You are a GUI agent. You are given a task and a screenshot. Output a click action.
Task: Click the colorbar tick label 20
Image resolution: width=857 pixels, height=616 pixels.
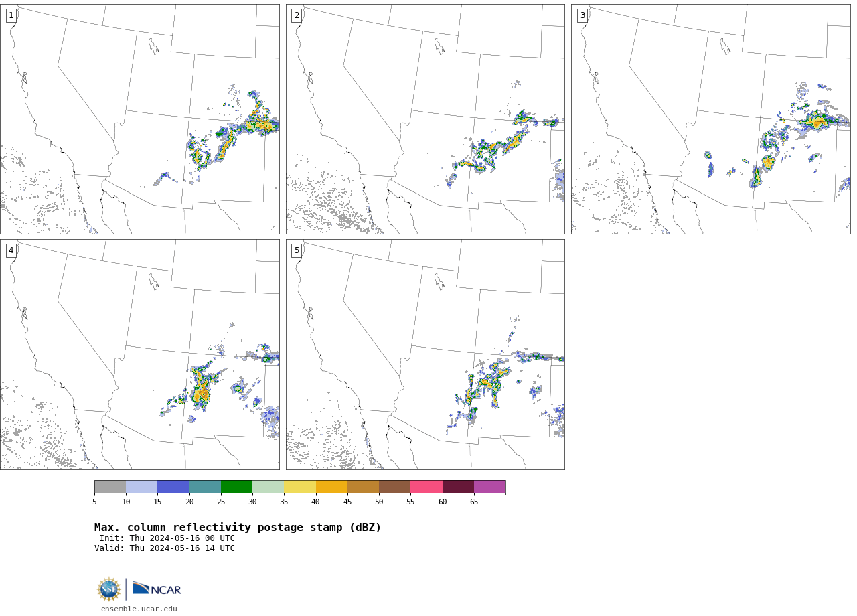click(189, 502)
